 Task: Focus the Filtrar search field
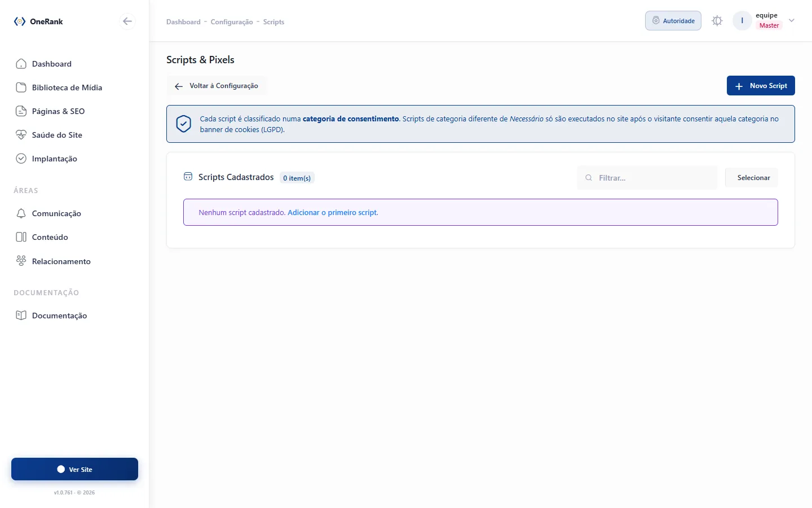[x=647, y=178]
